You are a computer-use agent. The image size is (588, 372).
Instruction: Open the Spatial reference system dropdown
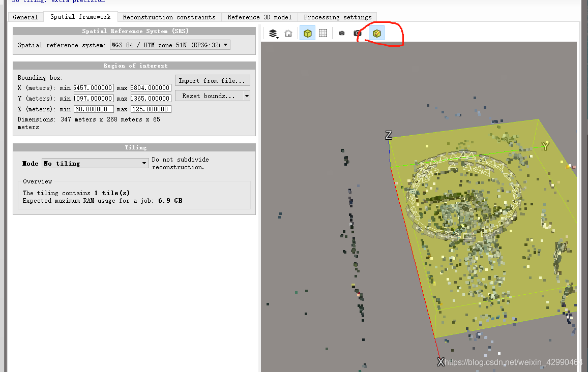(x=170, y=45)
